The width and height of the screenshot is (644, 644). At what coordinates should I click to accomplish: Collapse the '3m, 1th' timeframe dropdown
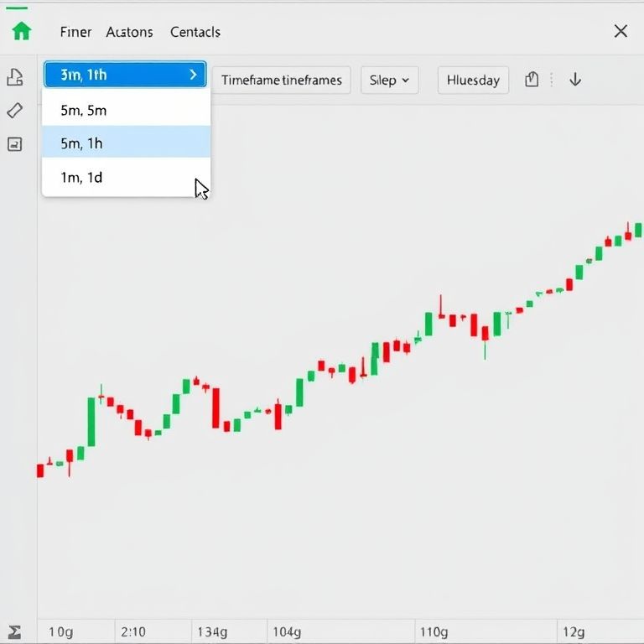coord(126,75)
